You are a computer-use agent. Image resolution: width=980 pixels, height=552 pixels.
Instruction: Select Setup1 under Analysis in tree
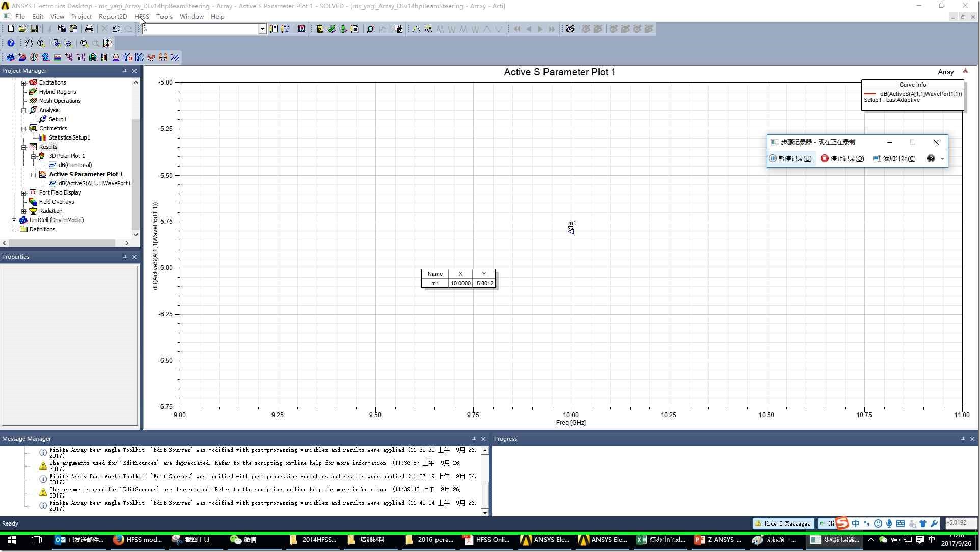tap(58, 119)
